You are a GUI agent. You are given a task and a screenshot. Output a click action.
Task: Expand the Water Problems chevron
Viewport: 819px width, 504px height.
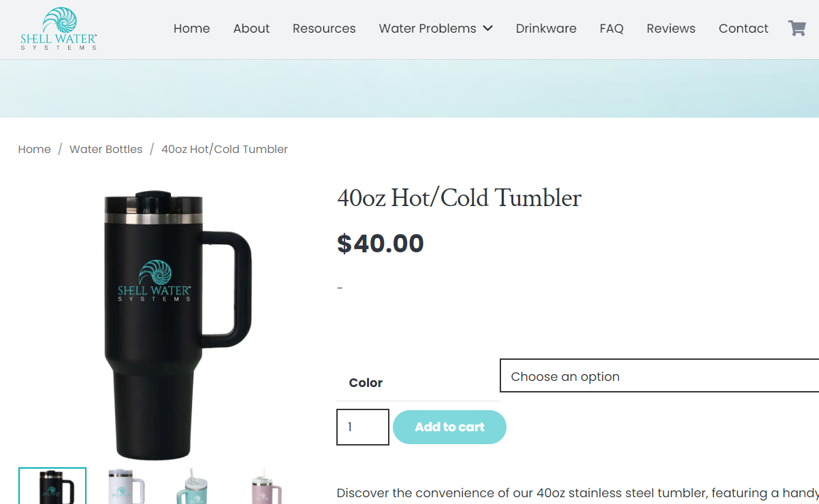point(487,29)
